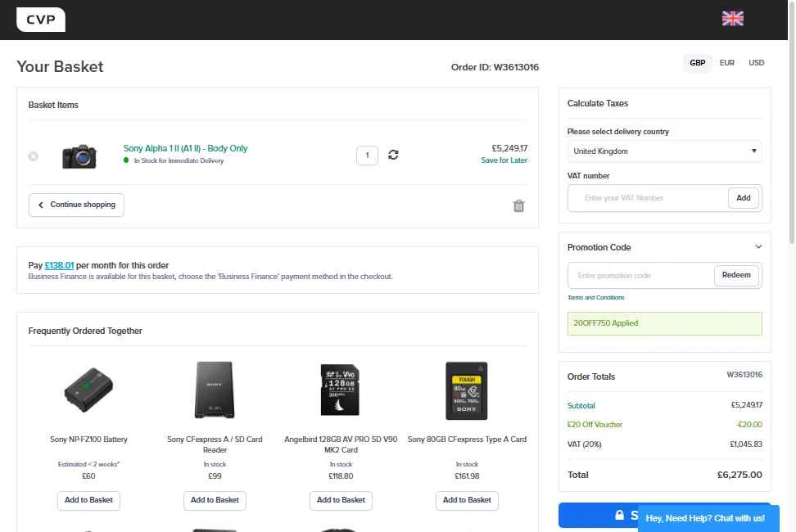This screenshot has height=532, width=796.
Task: Click the Subtotal label in Order Totals
Action: [581, 406]
